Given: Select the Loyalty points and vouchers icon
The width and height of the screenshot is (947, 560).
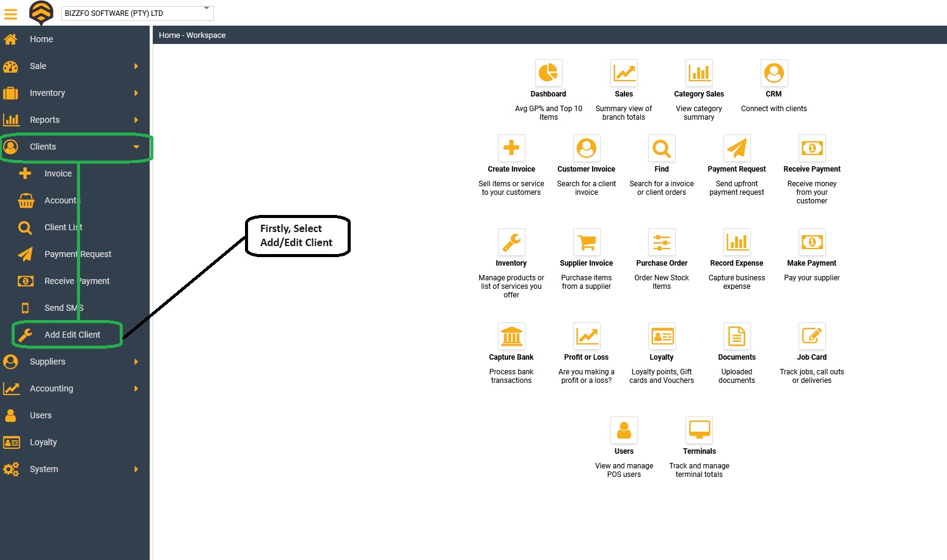Looking at the screenshot, I should 662,336.
